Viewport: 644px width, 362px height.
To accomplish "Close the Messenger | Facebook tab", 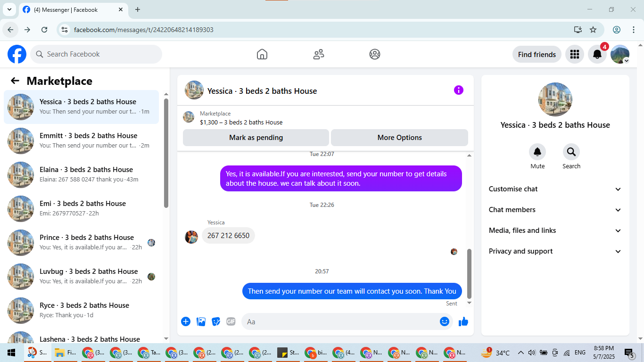I will [x=121, y=9].
